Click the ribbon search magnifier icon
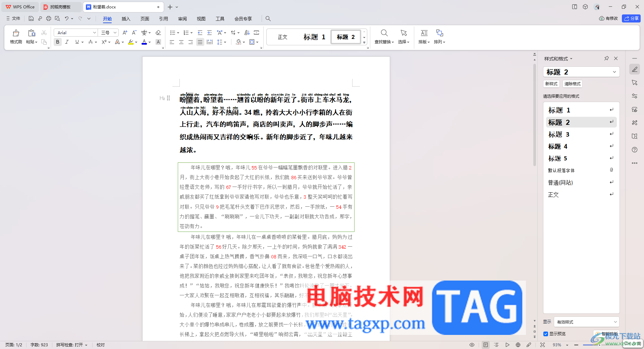The image size is (644, 349). [268, 19]
